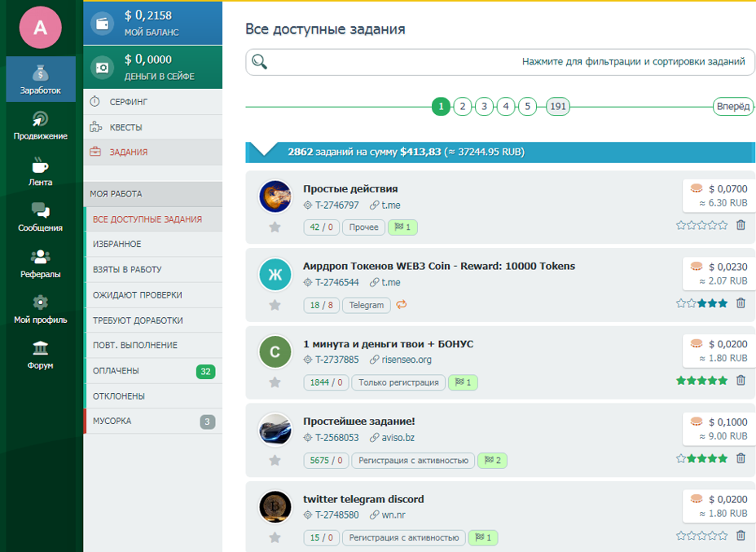Click the coin icon beside $ 0,1000
Screen dimensions: 756x552
pyautogui.click(x=697, y=422)
